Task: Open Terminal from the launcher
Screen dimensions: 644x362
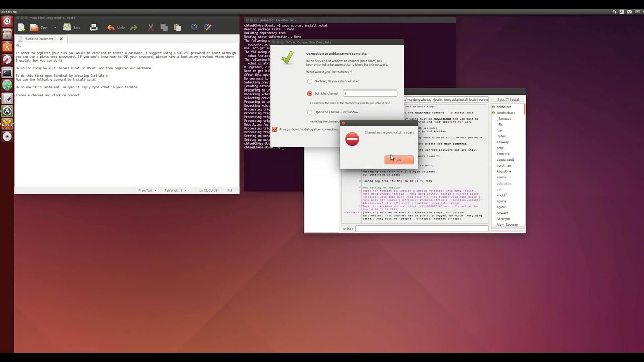Action: click(7, 72)
